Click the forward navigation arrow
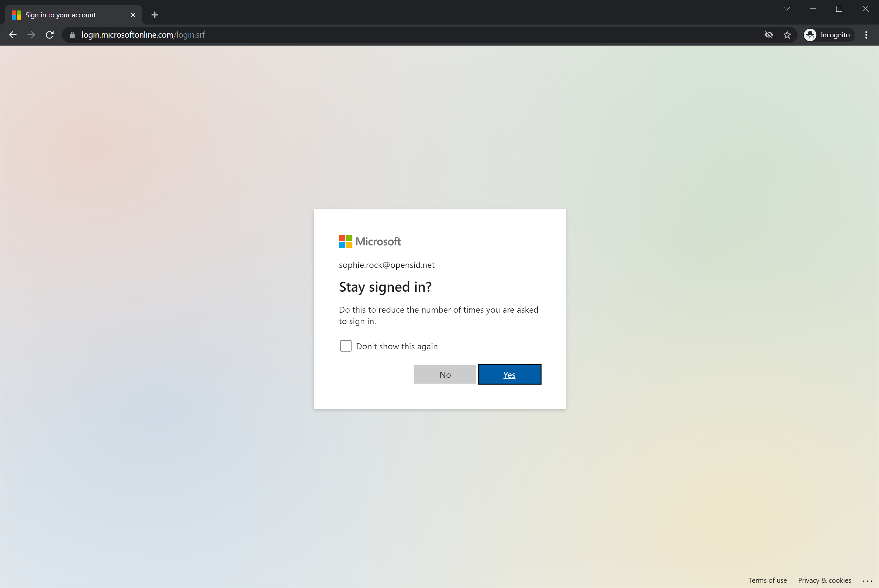This screenshot has height=588, width=879. click(31, 35)
